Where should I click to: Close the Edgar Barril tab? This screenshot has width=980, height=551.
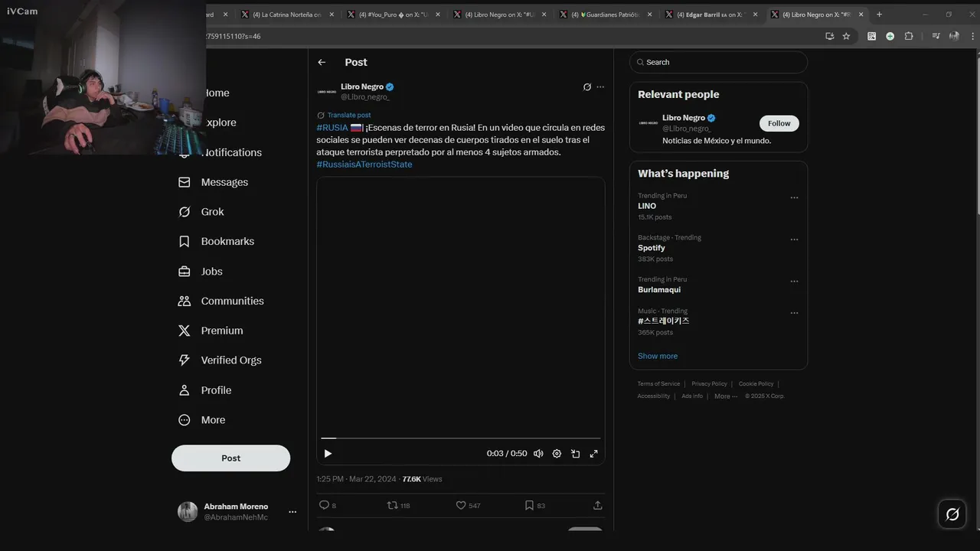pos(755,15)
